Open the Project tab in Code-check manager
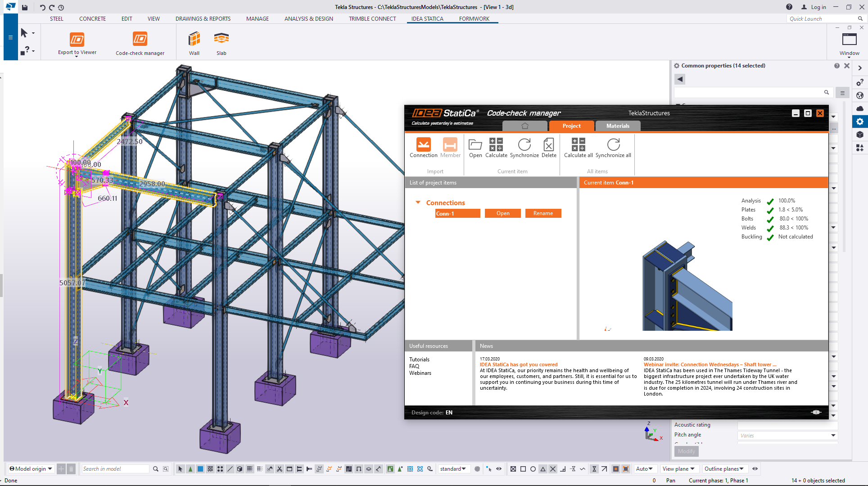This screenshot has width=868, height=486. click(x=571, y=126)
